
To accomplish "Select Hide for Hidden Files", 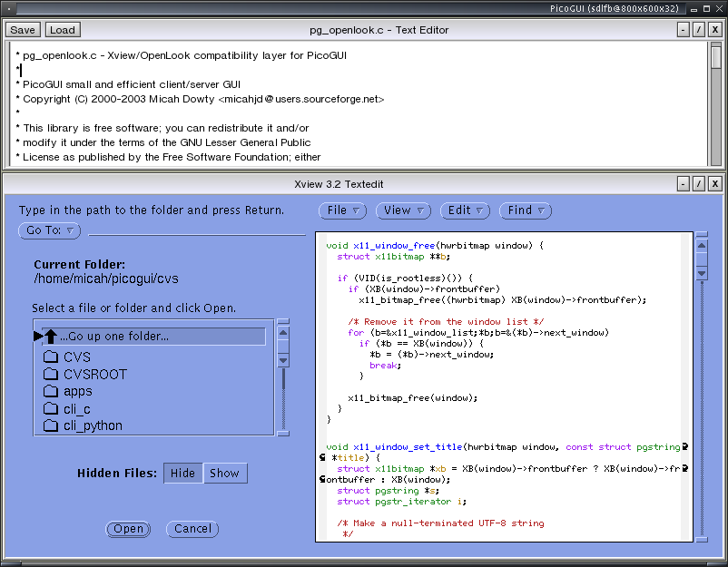I will (x=183, y=474).
